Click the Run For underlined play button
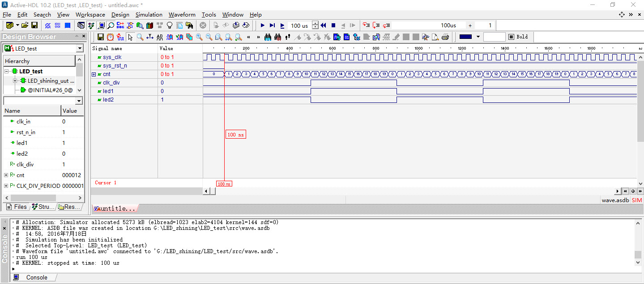Image resolution: width=644 pixels, height=284 pixels. pos(282,25)
